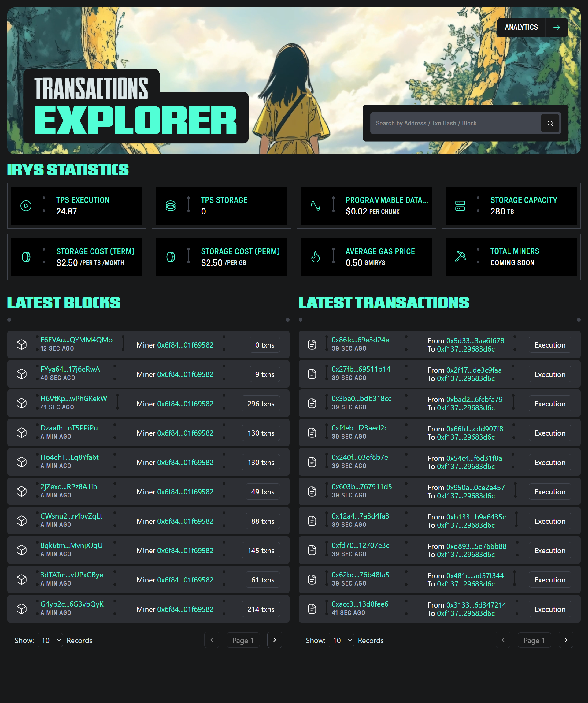
Task: Click the Total Miners Coming Soon text
Action: pos(512,263)
